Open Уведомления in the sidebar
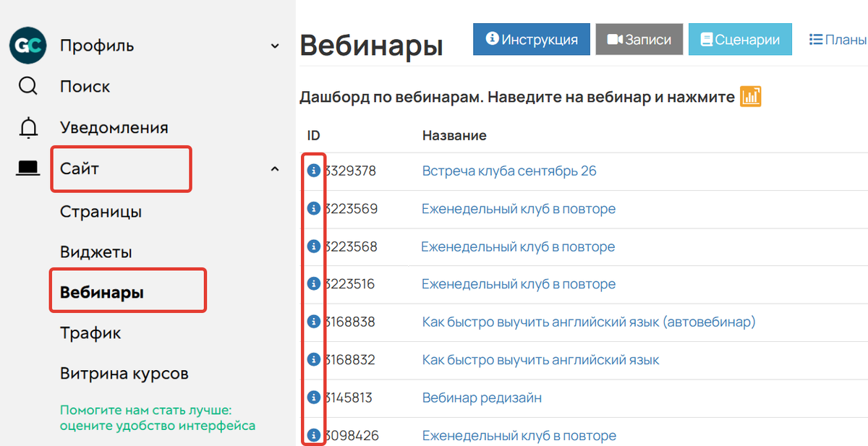The width and height of the screenshot is (868, 446). coord(114,127)
